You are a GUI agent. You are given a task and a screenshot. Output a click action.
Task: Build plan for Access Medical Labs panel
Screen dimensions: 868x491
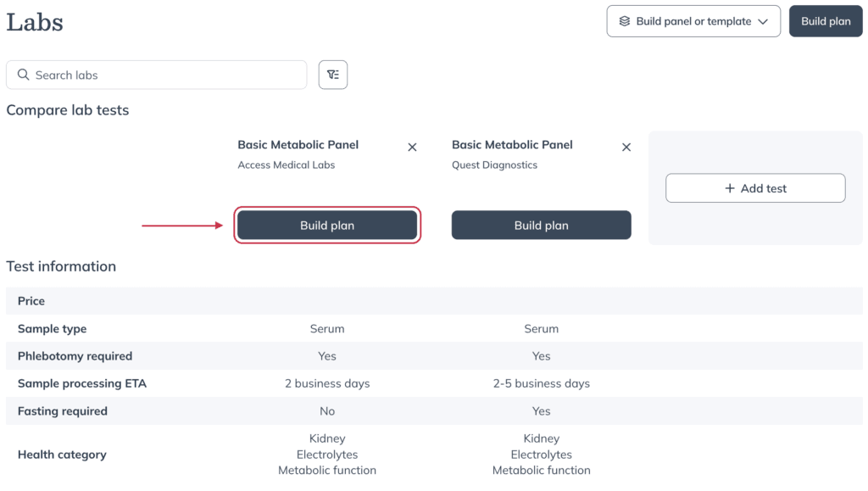pos(327,226)
